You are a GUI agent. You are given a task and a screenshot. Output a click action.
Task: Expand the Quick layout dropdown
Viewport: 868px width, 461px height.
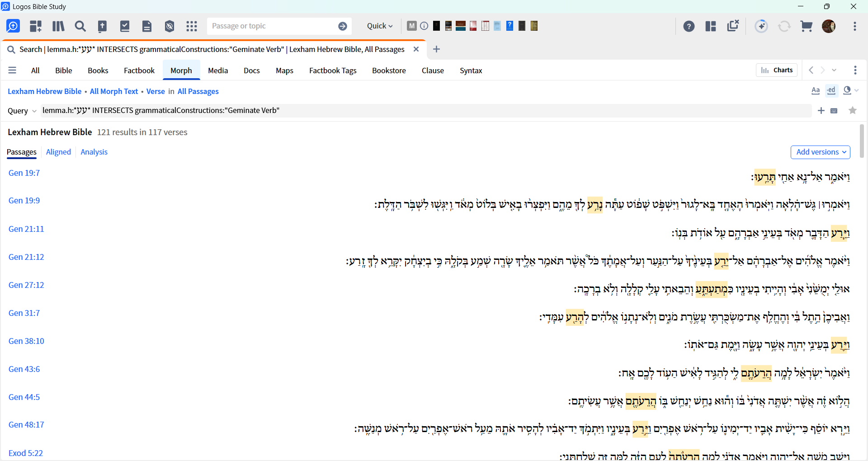[x=380, y=26]
